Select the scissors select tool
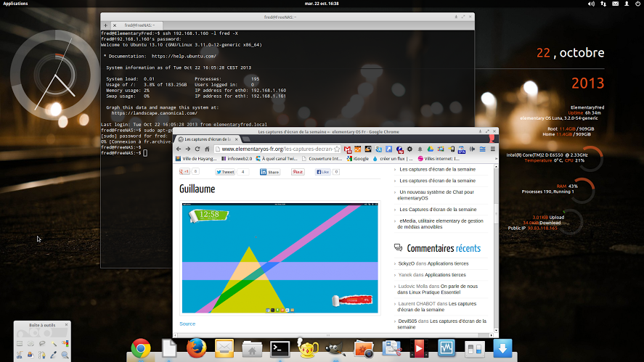Screen dimensions: 644x362 20,355
